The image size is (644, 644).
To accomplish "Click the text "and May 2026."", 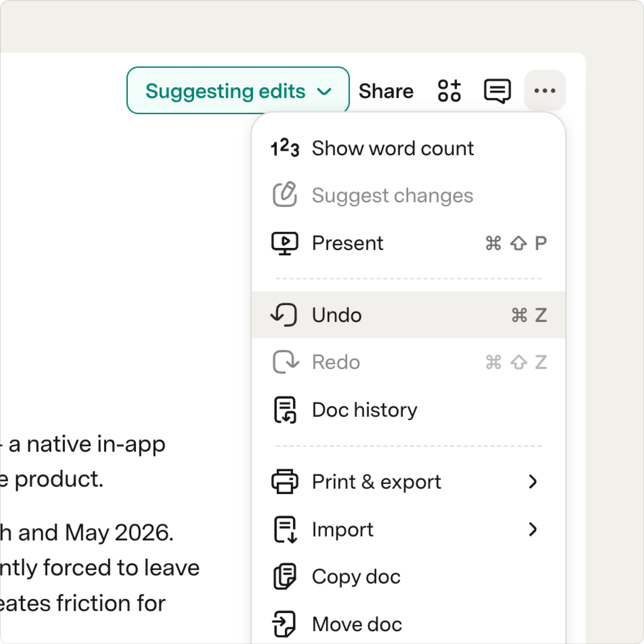I will click(x=96, y=532).
